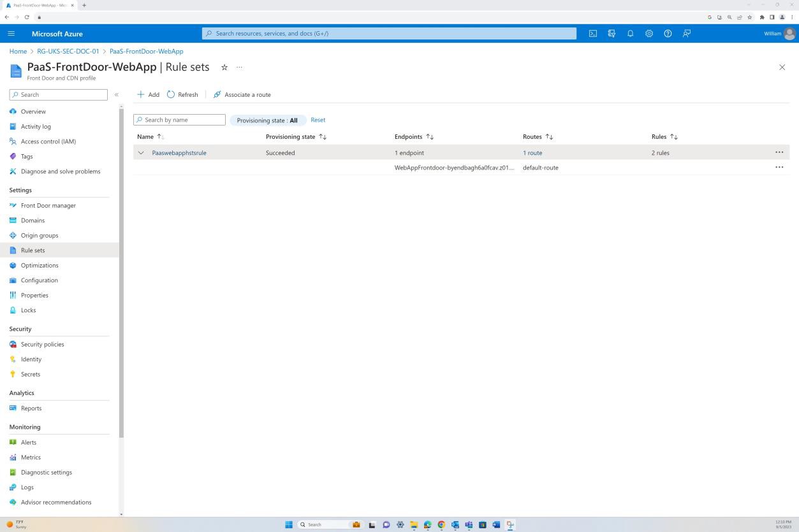The width and height of the screenshot is (799, 532).
Task: Toggle sort by Name column
Action: point(149,136)
